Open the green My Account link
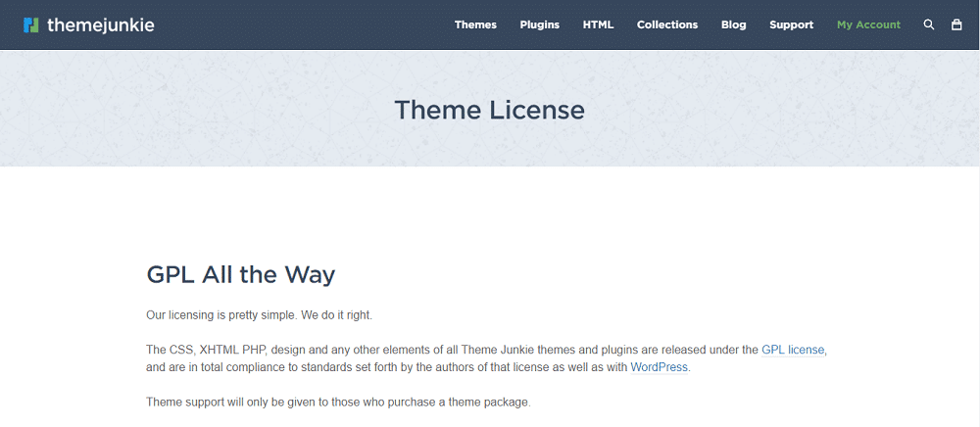The image size is (980, 427). click(868, 24)
